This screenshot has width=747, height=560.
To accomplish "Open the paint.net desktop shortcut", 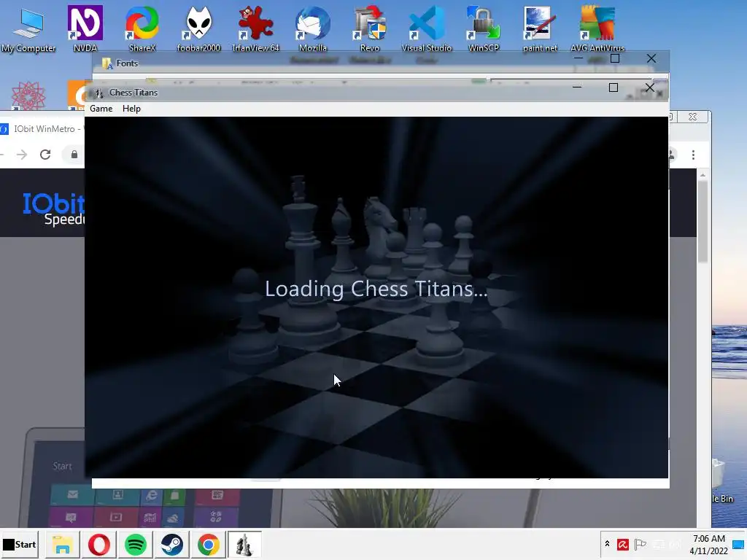I will pos(540,28).
